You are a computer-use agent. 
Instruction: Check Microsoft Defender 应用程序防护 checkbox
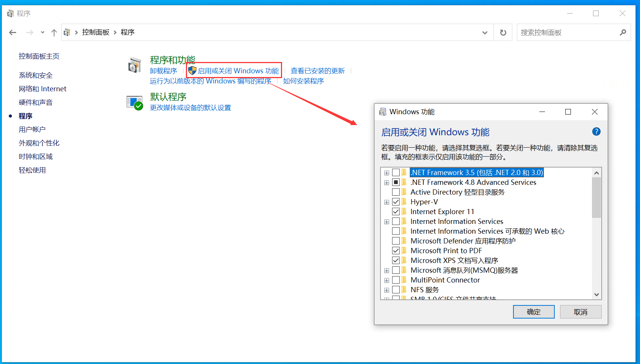[396, 241]
